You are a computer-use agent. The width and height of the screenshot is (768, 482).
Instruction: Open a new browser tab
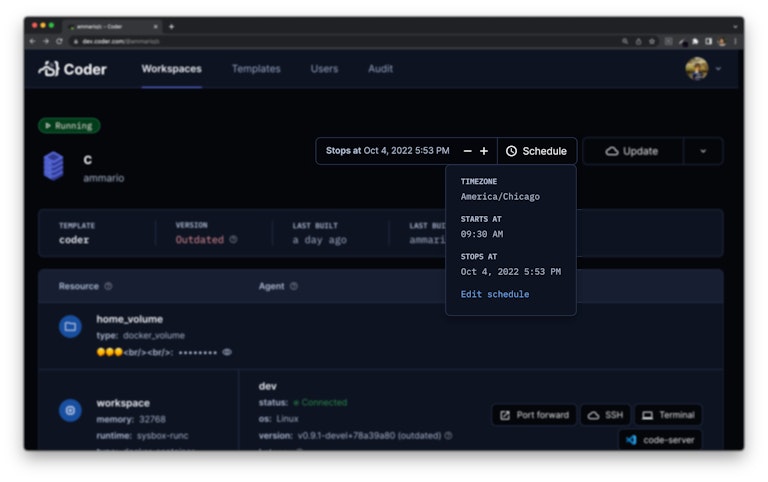pyautogui.click(x=171, y=26)
